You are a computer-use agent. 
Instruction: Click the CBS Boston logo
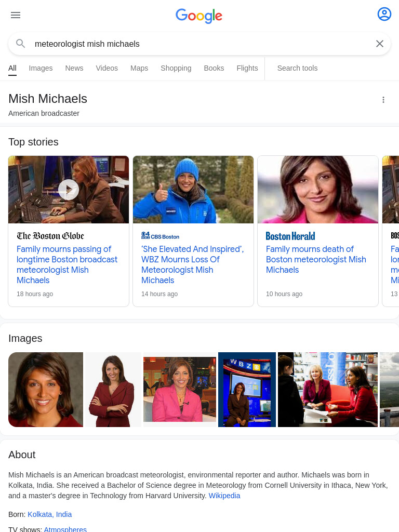[160, 236]
